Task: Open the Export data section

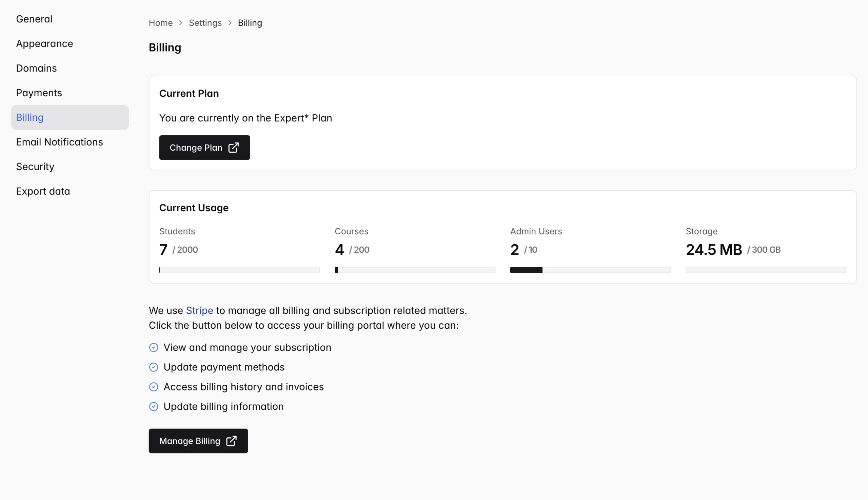Action: pos(70,191)
